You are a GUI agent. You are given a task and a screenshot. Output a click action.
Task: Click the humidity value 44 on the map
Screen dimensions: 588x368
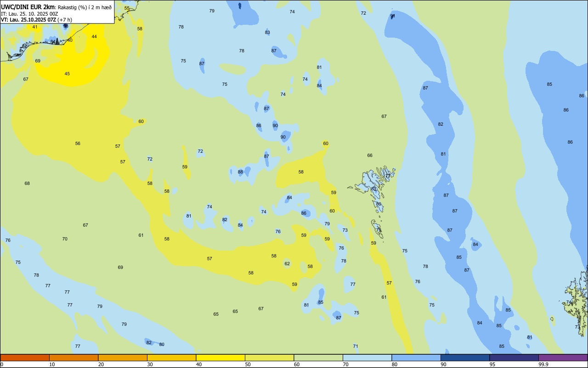pyautogui.click(x=94, y=37)
